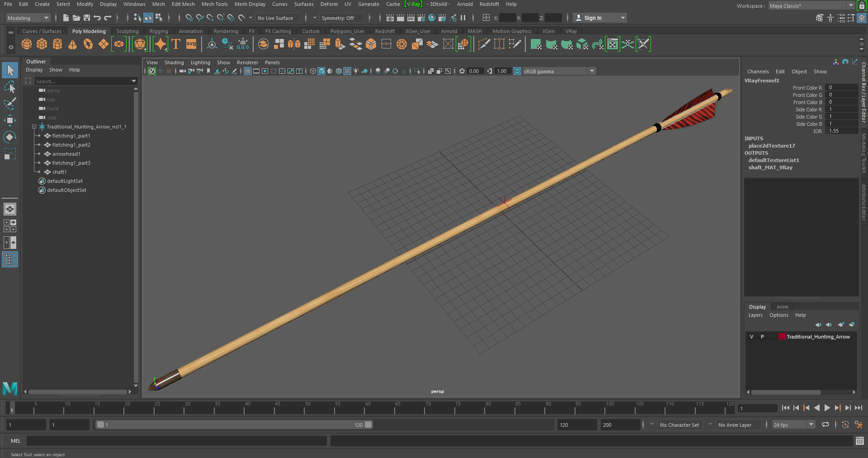Screen dimensions: 868x458
Task: Activate the Move tool in toolbox
Action: pos(10,120)
